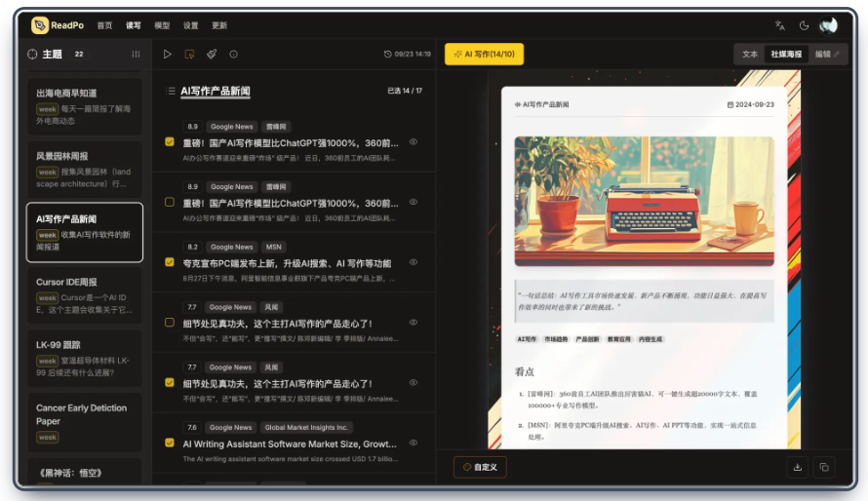Click the rocket launch icon

(212, 55)
